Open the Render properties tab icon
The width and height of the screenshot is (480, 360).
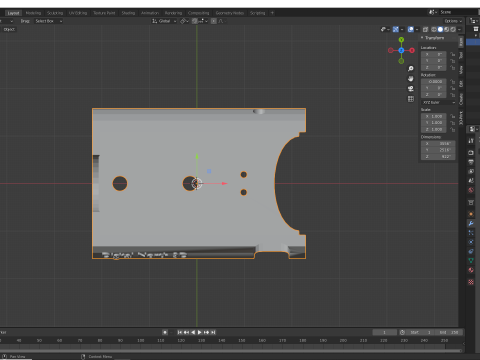tap(471, 153)
